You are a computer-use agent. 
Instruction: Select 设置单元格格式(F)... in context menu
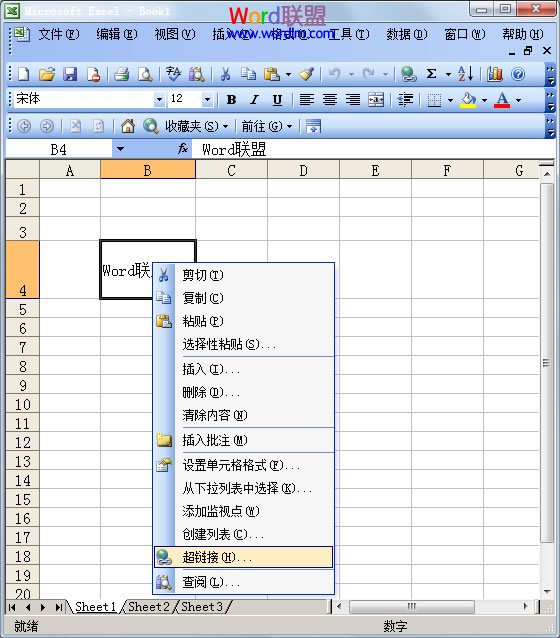[243, 465]
